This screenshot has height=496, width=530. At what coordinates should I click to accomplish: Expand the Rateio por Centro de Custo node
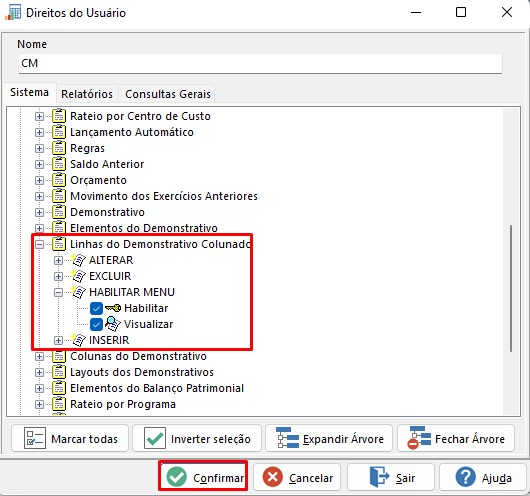(x=40, y=116)
